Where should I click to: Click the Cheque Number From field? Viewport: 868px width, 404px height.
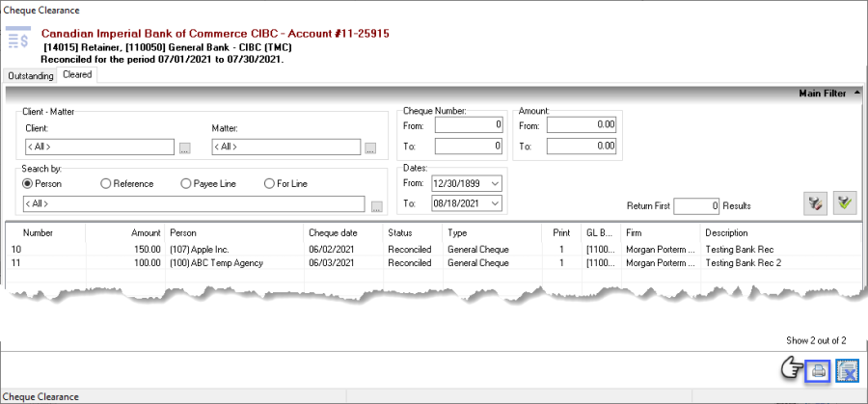coord(469,125)
